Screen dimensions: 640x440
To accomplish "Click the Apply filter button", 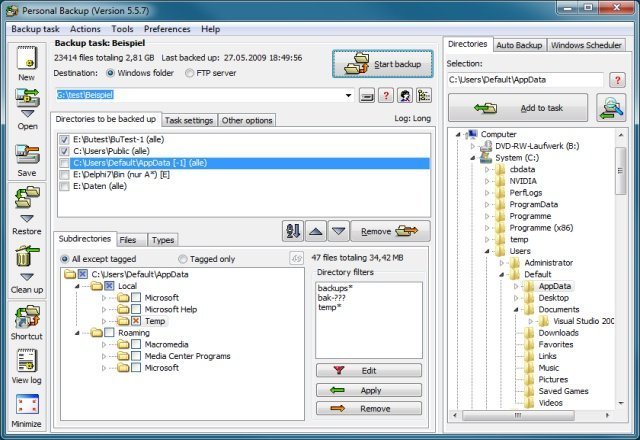I will pyautogui.click(x=368, y=390).
